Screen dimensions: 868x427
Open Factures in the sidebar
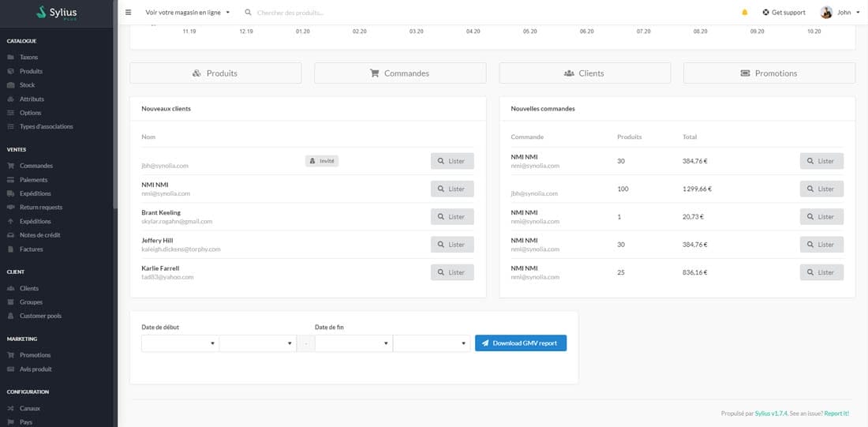click(x=31, y=249)
